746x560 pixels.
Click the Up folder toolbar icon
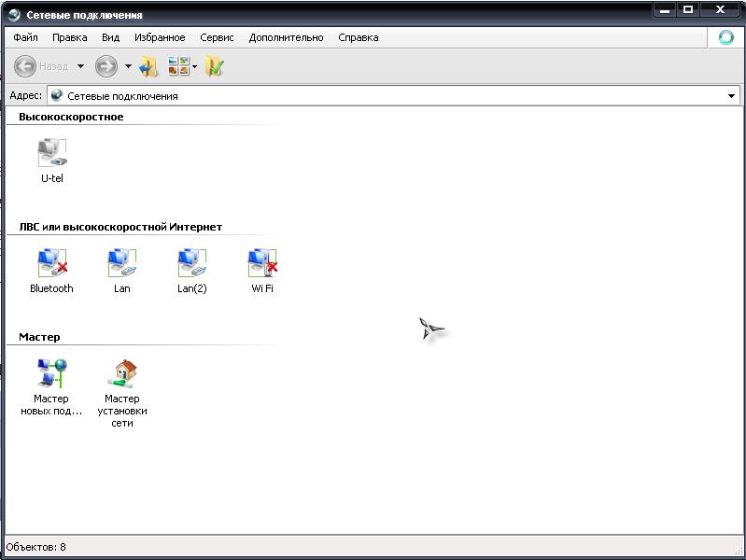tap(148, 66)
